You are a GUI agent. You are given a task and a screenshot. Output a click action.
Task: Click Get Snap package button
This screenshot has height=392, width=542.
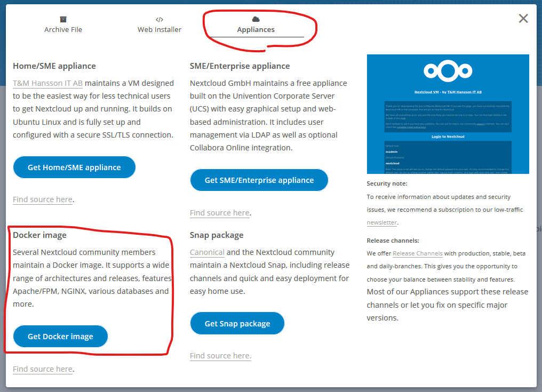[x=237, y=324]
